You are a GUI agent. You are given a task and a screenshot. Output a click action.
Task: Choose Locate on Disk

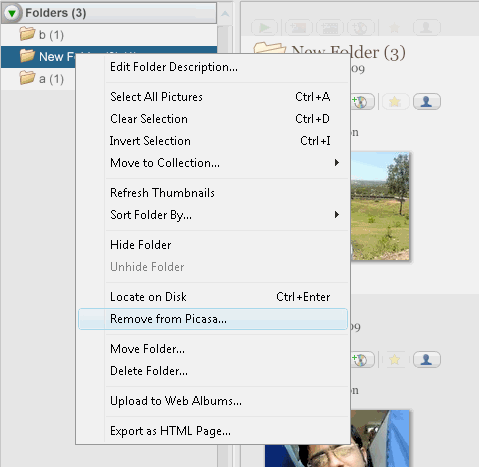[213, 297]
